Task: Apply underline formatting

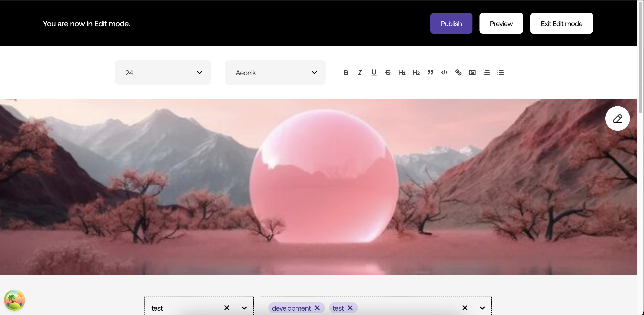Action: [374, 72]
